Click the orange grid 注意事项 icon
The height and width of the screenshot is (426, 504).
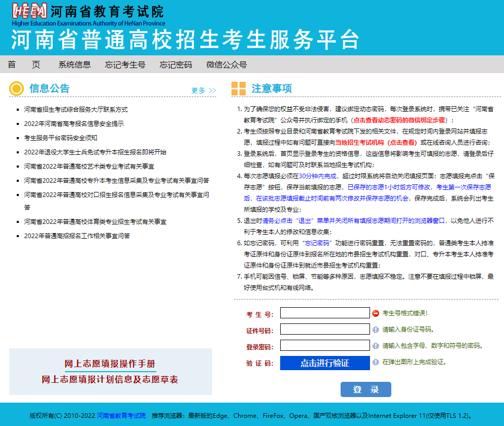(x=239, y=89)
